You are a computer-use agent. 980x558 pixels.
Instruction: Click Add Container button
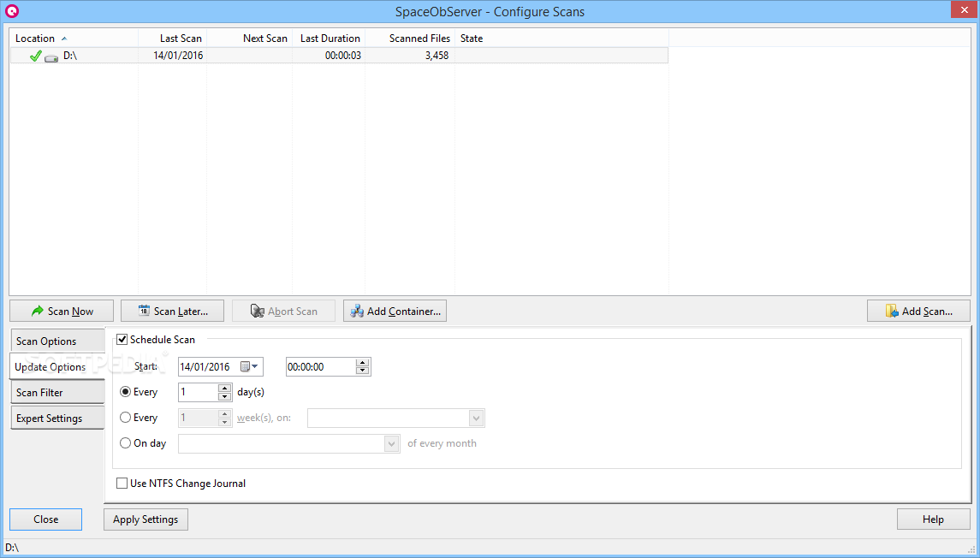pos(395,312)
